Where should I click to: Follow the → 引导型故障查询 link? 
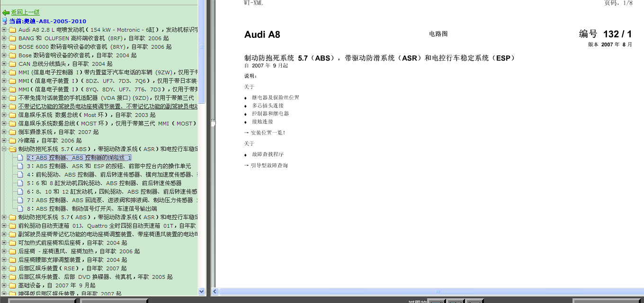[266, 165]
